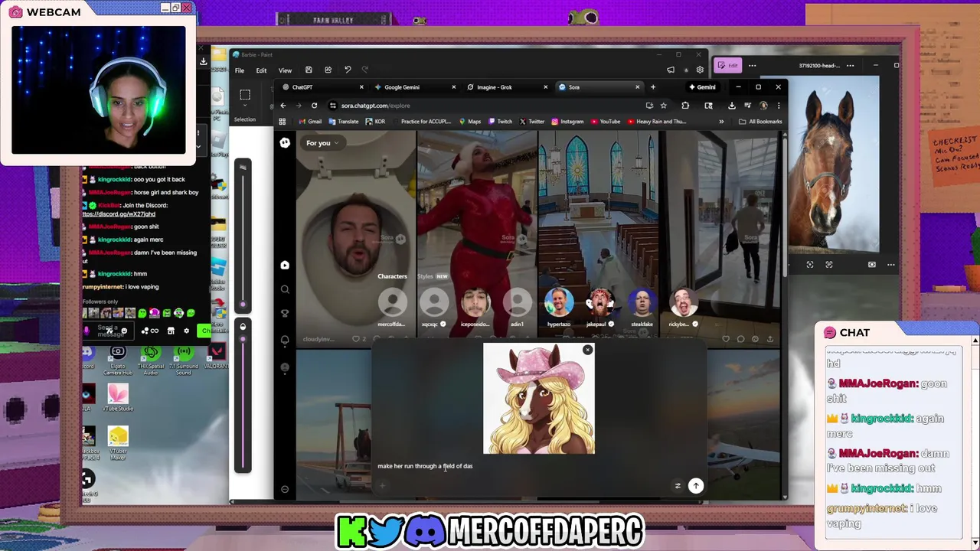980x551 pixels.
Task: Open Twitch bookmark
Action: 500,121
